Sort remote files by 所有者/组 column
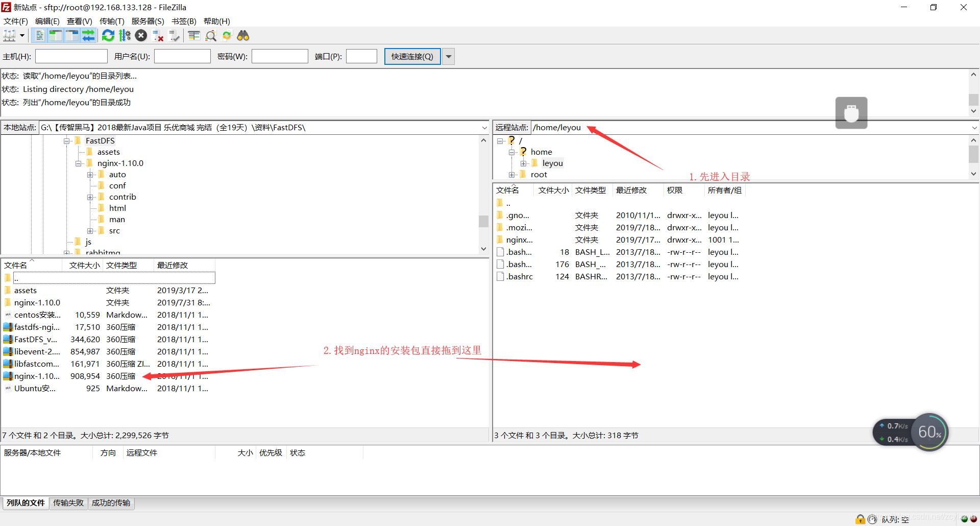 click(724, 190)
